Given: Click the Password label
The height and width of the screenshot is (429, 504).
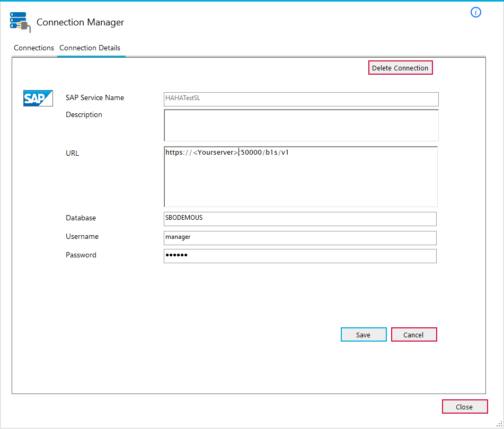Looking at the screenshot, I should [x=81, y=255].
